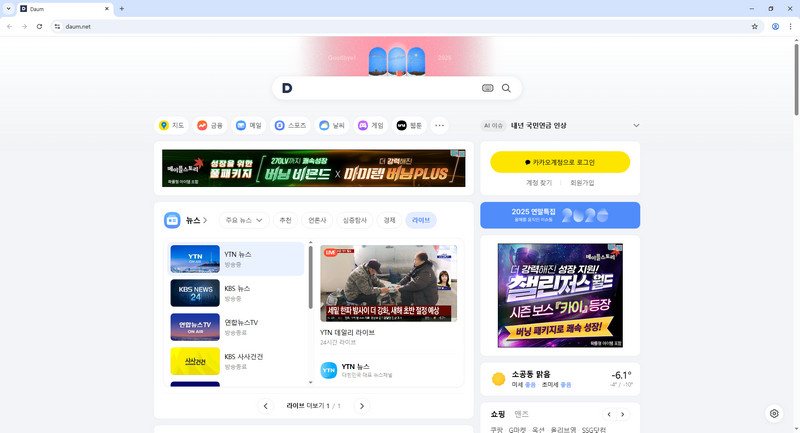Click 라이브 더보기 text
Viewport: 800px width, 433px height.
coord(305,406)
